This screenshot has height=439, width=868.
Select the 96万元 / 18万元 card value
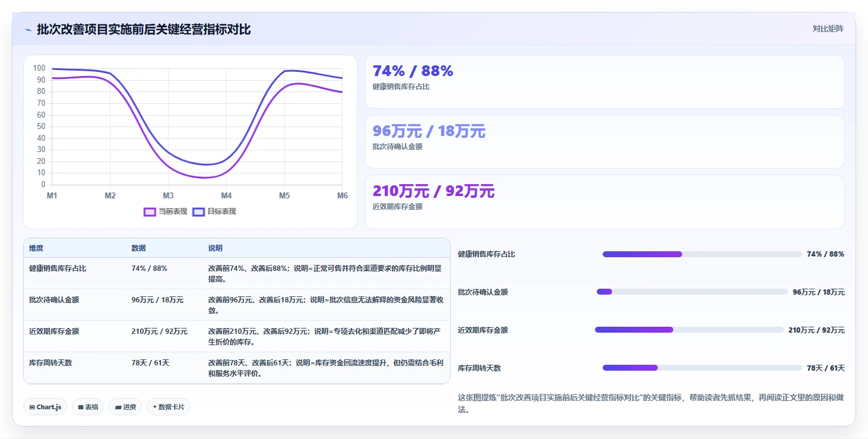429,131
